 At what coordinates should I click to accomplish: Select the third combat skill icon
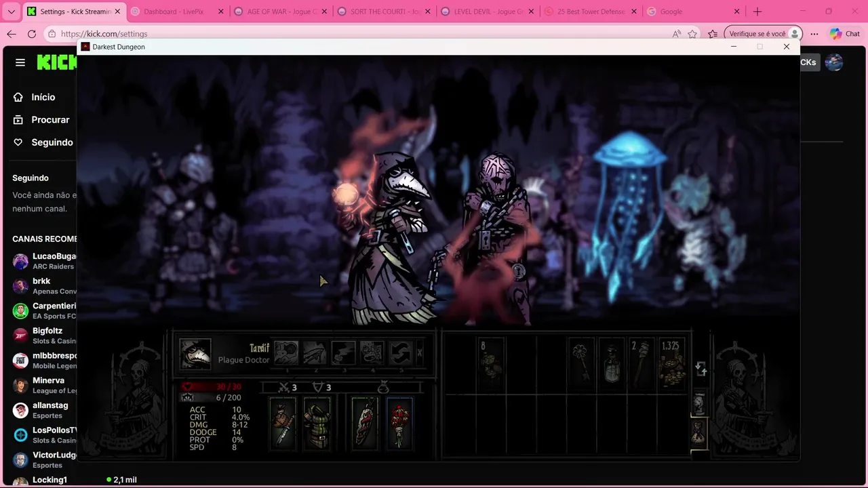click(343, 353)
